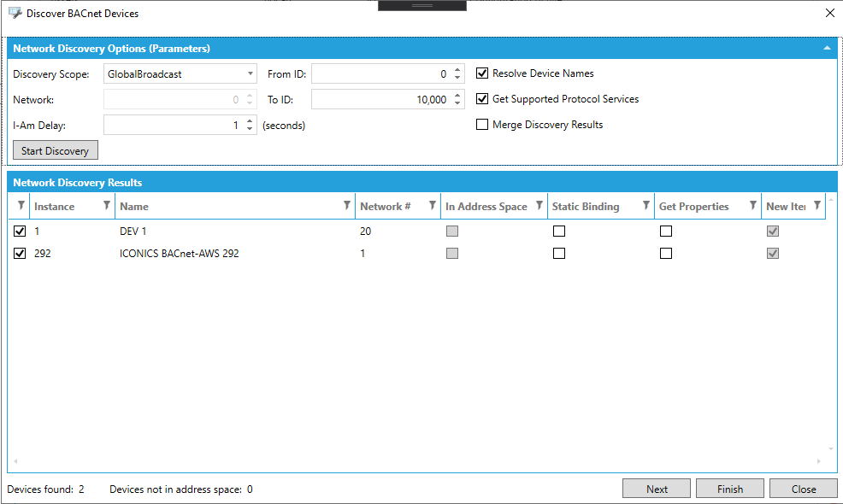Click the Finish button

[x=730, y=489]
